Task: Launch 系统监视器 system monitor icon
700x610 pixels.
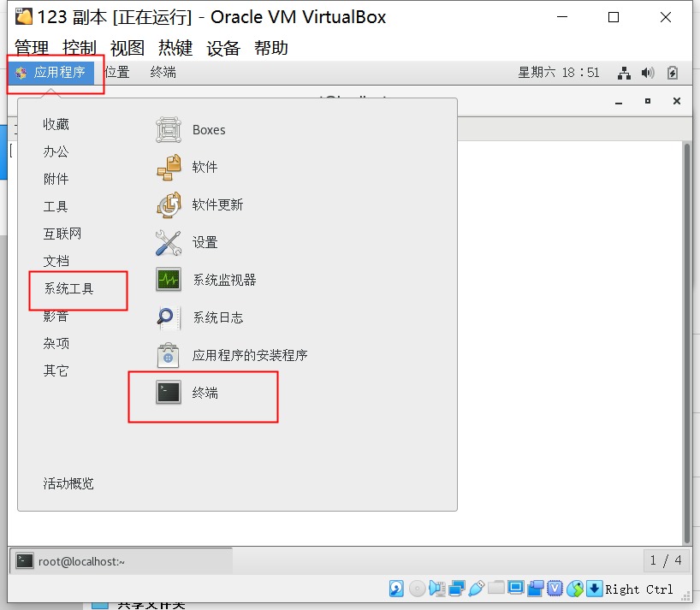Action: tap(169, 280)
